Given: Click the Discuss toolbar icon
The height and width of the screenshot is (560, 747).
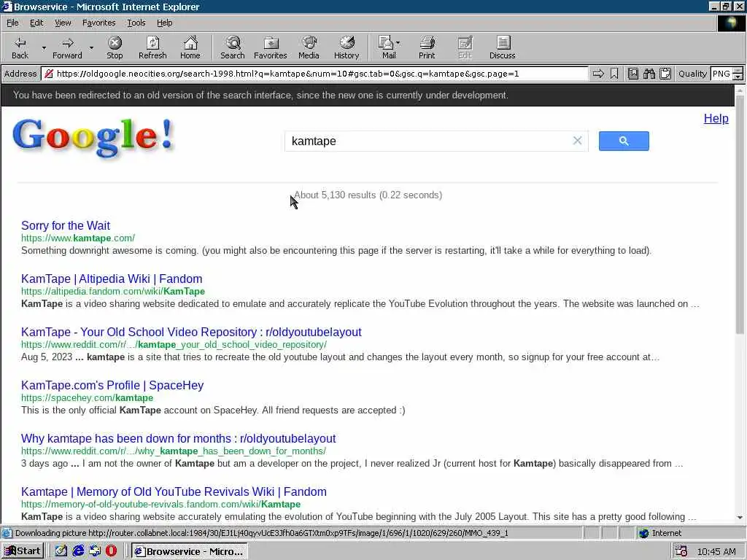Looking at the screenshot, I should click(502, 47).
